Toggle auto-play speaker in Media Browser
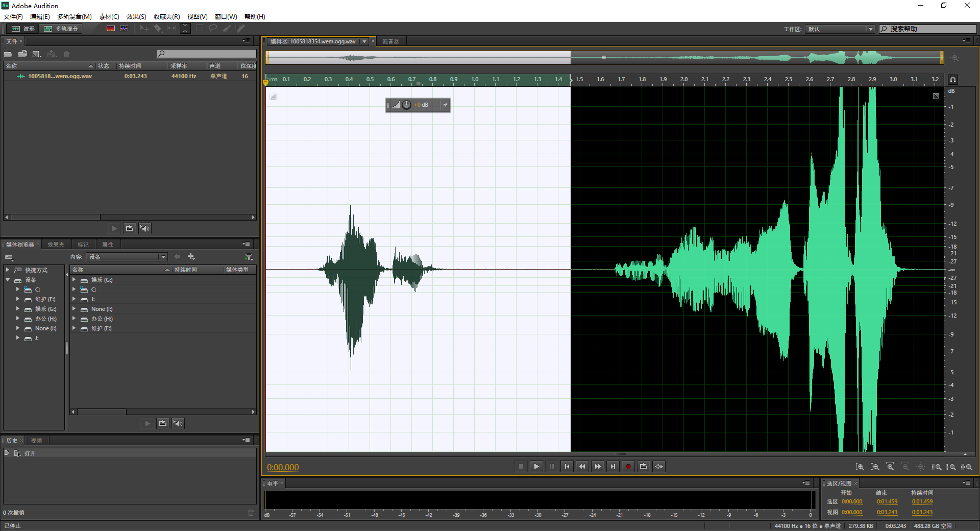This screenshot has width=980, height=531. pos(178,423)
